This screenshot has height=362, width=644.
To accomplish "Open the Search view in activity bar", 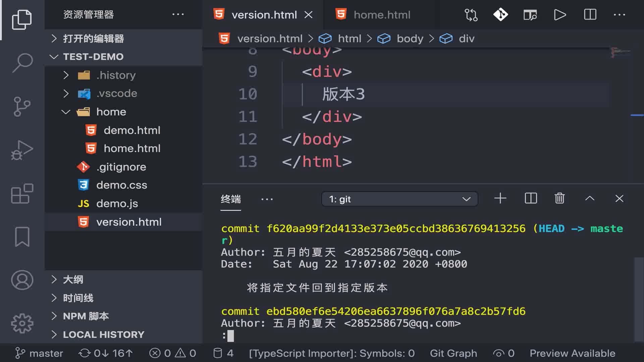I will click(22, 63).
